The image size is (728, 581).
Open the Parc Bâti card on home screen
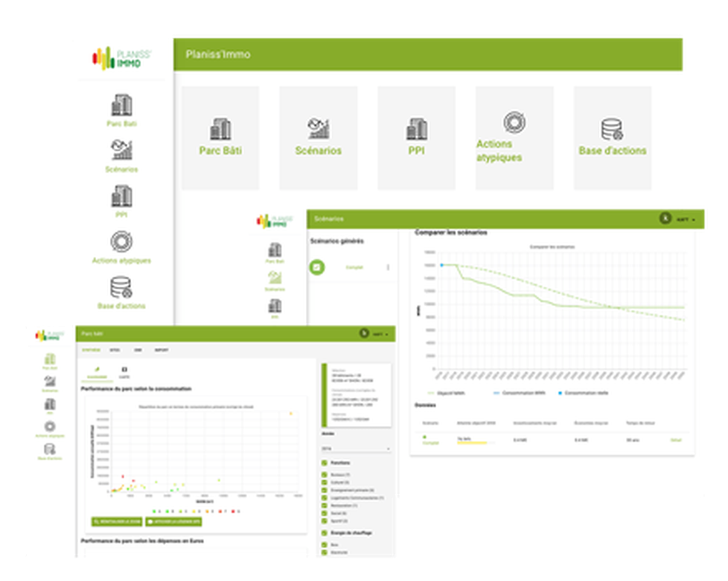click(220, 138)
